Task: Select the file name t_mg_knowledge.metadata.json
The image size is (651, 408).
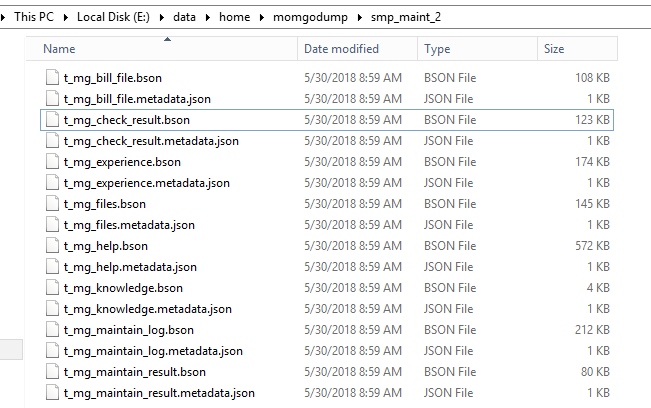Action: pos(147,309)
